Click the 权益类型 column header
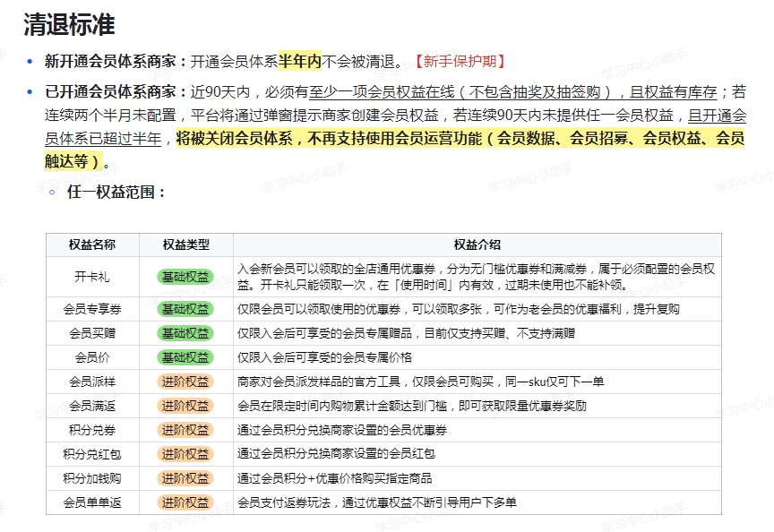Viewport: 774px width, 532px height. tap(186, 245)
